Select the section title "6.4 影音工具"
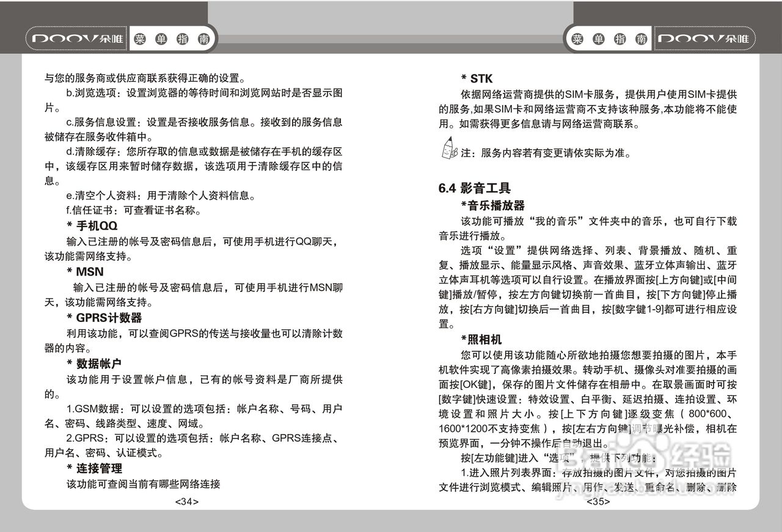The height and width of the screenshot is (532, 782). (475, 188)
